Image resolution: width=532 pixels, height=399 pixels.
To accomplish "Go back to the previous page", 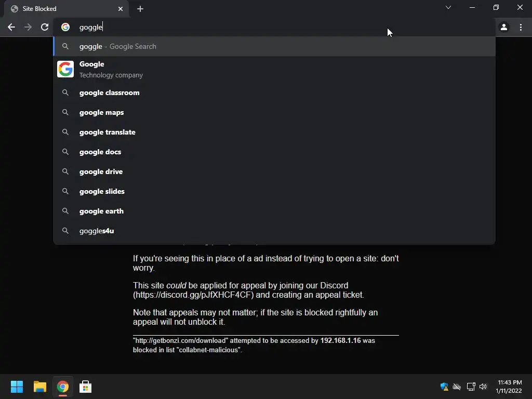I will click(11, 27).
